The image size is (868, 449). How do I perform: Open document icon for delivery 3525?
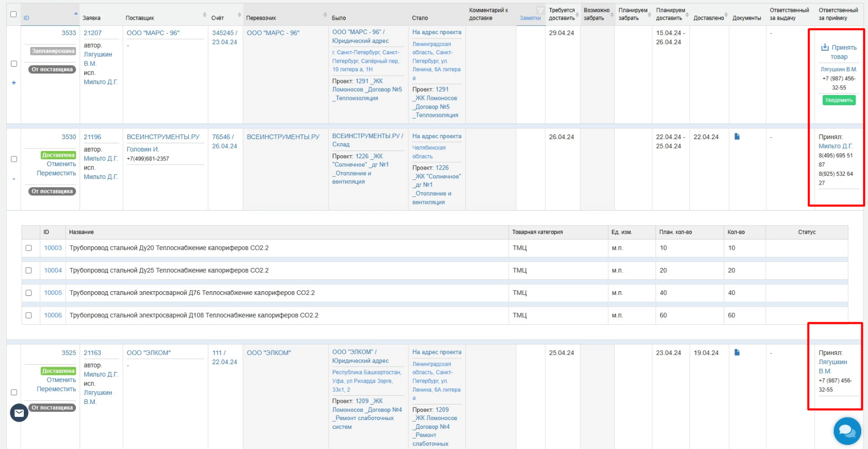pyautogui.click(x=737, y=352)
